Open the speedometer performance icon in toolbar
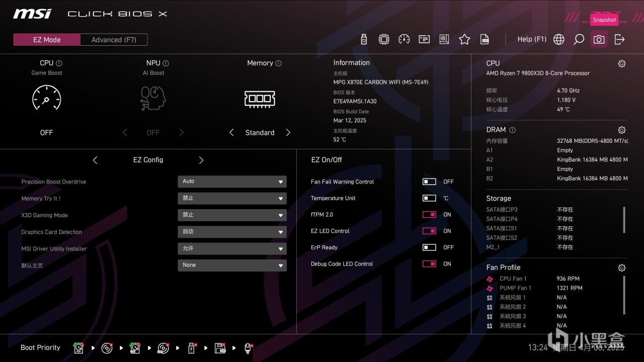Image resolution: width=644 pixels, height=362 pixels. click(x=404, y=39)
